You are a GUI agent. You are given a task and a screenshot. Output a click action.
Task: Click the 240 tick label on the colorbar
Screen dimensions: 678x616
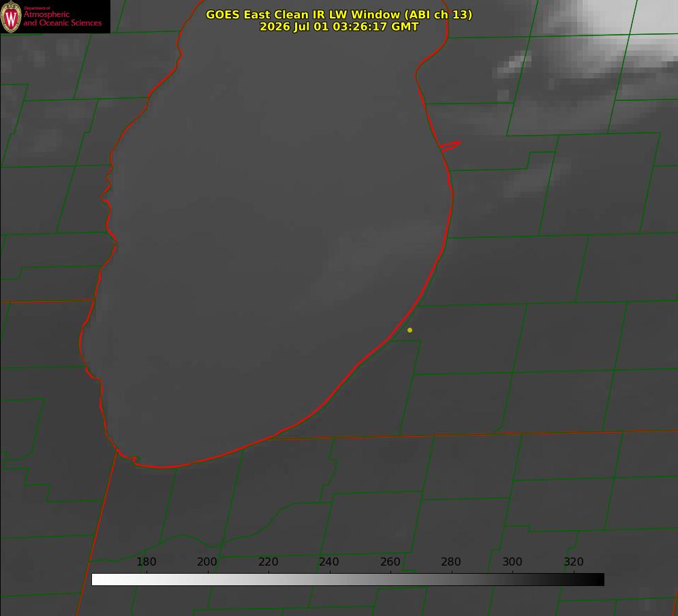[328, 561]
